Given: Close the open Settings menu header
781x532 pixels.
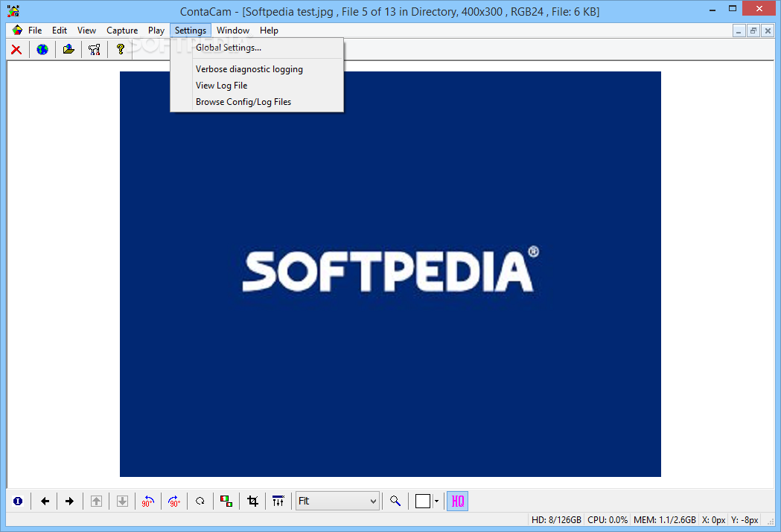Looking at the screenshot, I should pos(191,31).
